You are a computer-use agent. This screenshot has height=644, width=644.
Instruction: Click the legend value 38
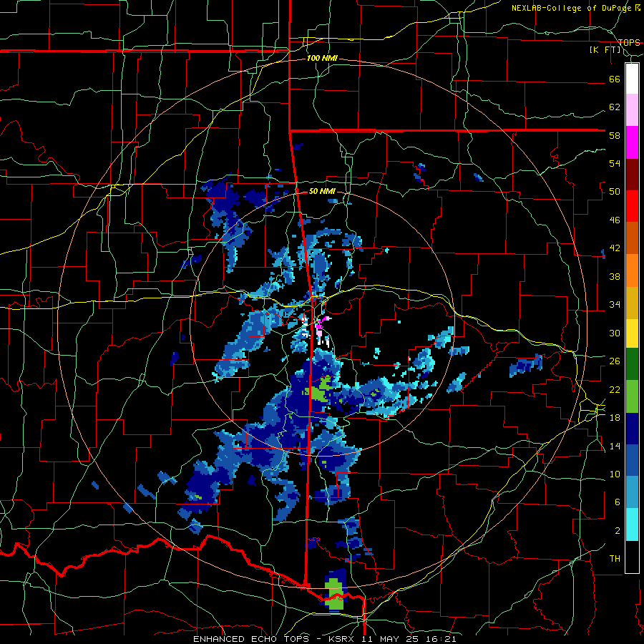[615, 276]
